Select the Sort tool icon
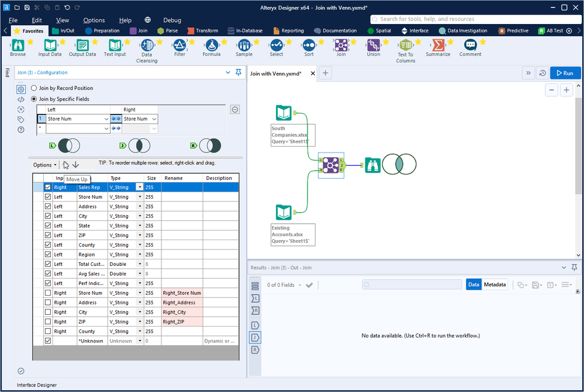584x392 pixels. 309,46
